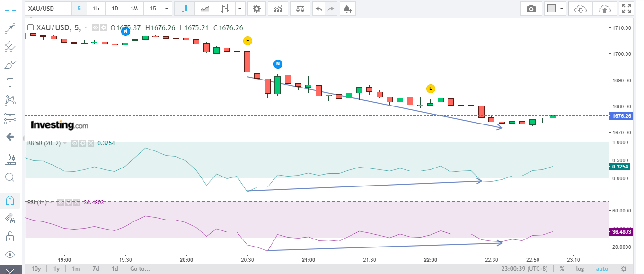This screenshot has height=274, width=644.
Task: Save chart layout via cloud upload icon
Action: (604, 9)
